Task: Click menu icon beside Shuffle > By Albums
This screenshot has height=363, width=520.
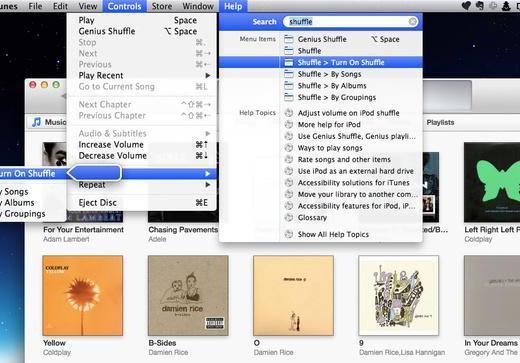Action: [x=289, y=86]
